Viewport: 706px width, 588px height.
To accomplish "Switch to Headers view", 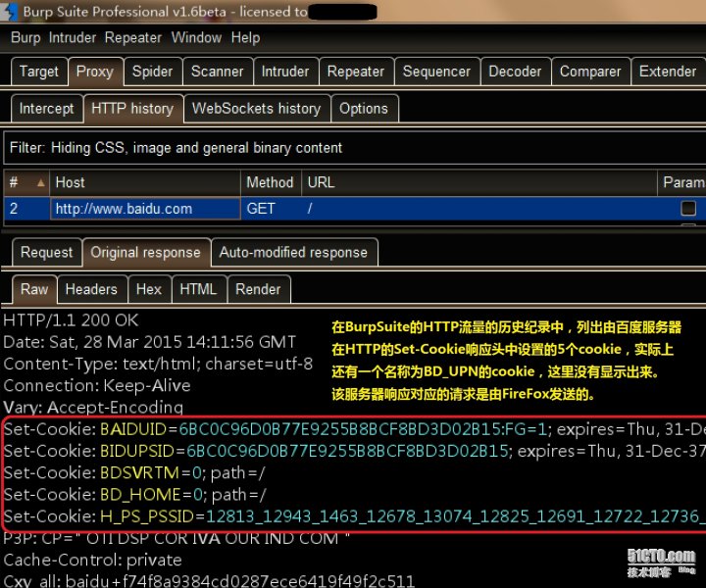I will click(91, 289).
